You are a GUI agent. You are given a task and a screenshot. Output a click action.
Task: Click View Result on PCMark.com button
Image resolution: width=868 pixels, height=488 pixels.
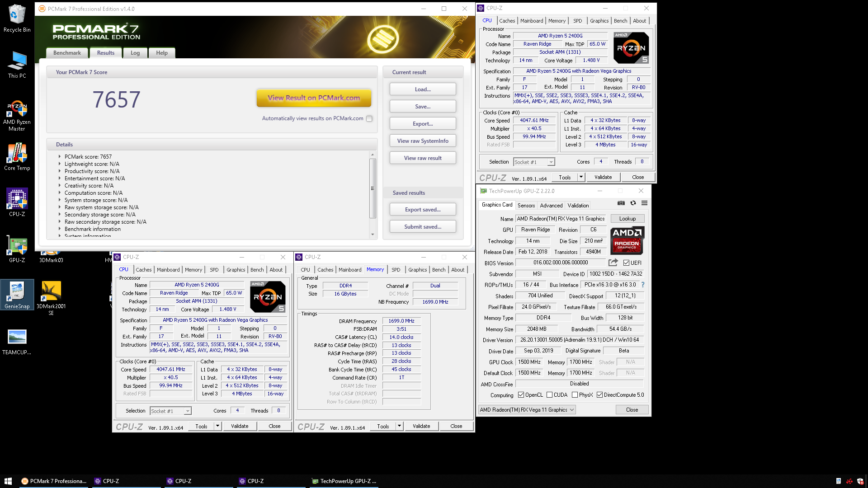point(314,98)
